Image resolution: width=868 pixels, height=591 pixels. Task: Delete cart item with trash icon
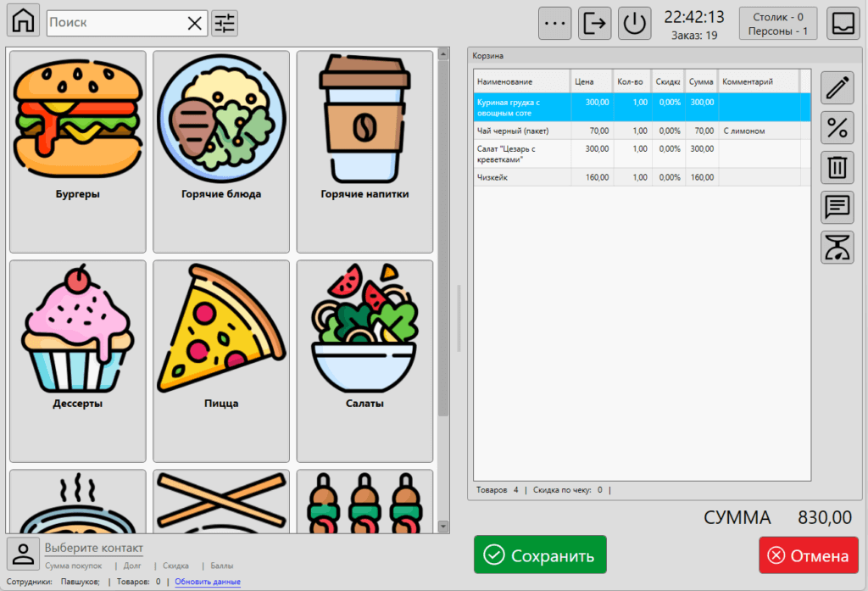[x=837, y=167]
